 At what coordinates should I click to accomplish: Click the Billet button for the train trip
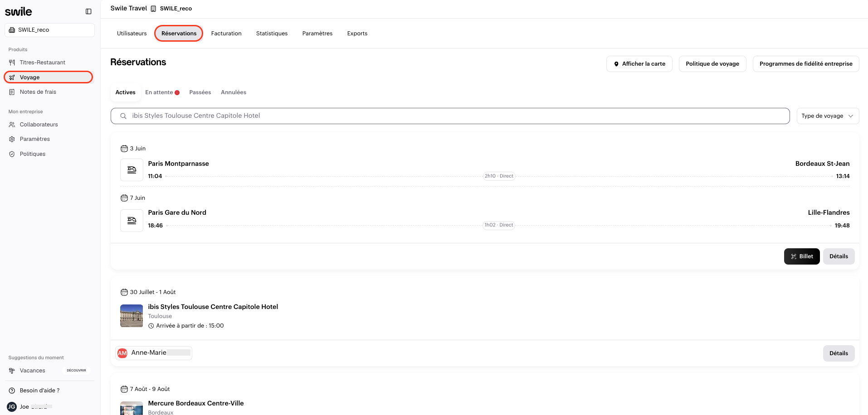[802, 256]
